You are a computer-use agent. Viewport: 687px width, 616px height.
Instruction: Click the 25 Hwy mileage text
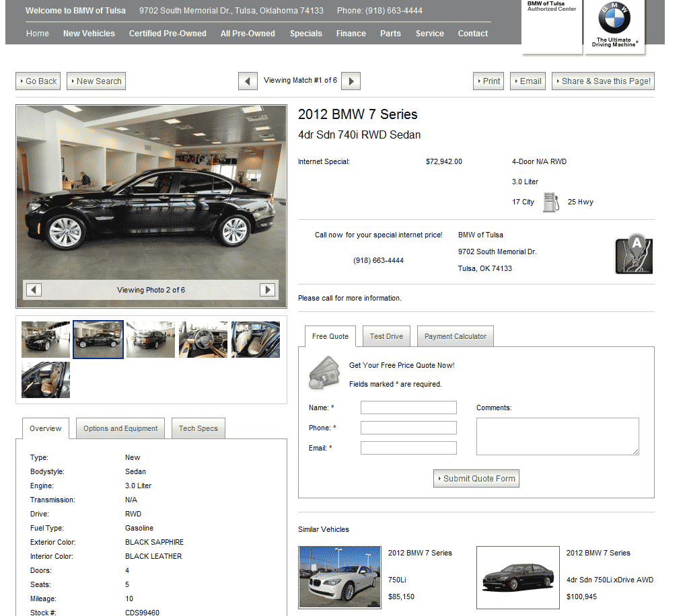[581, 202]
